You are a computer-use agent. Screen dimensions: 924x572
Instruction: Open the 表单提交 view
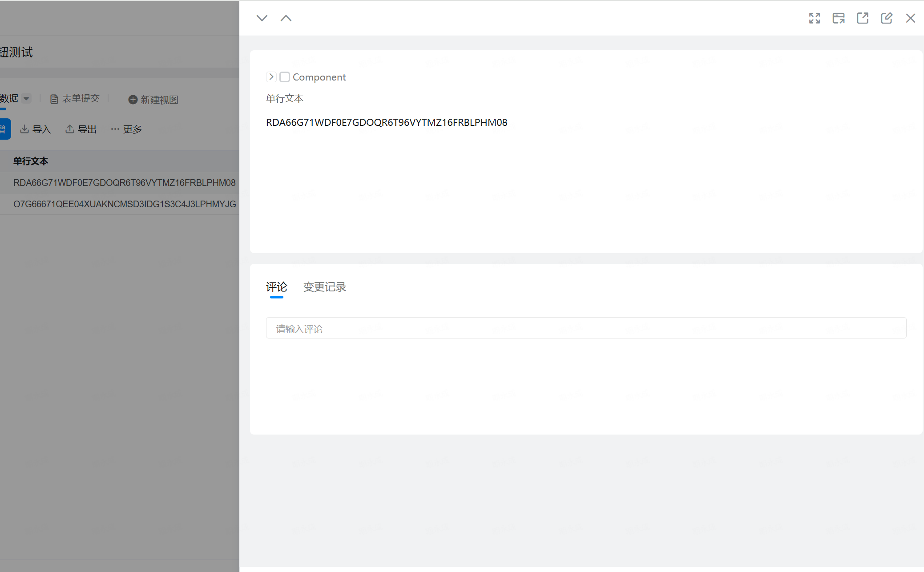75,99
